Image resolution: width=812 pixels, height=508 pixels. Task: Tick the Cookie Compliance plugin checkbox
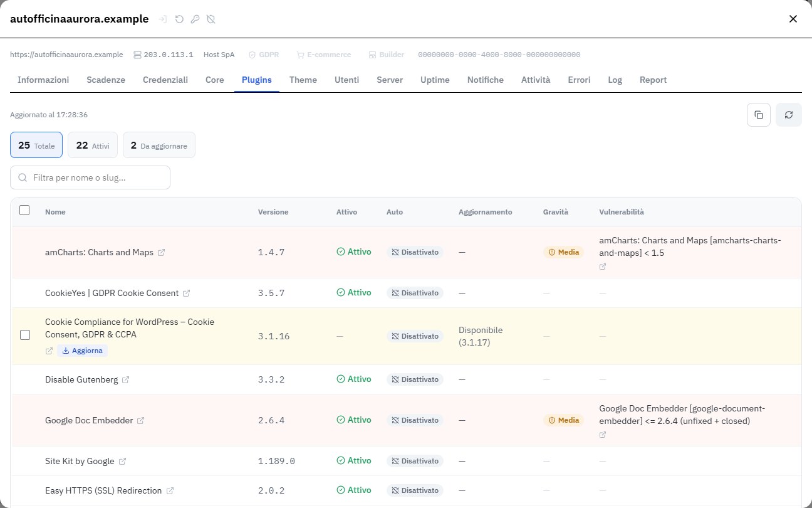(x=25, y=335)
